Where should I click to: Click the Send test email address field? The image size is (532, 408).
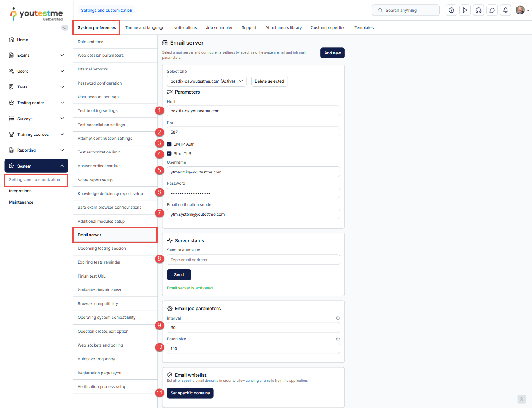click(x=253, y=260)
